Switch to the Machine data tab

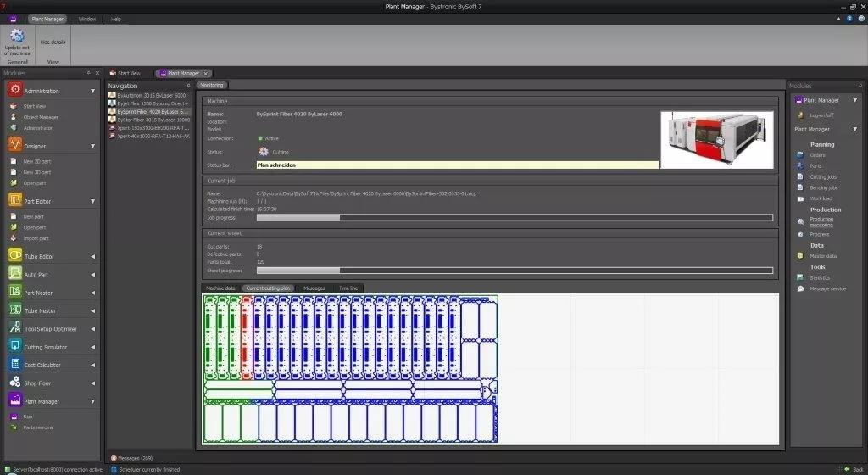coord(221,288)
